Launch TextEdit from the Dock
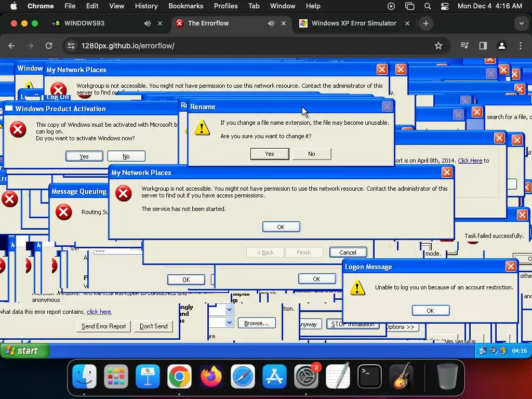 tap(338, 376)
